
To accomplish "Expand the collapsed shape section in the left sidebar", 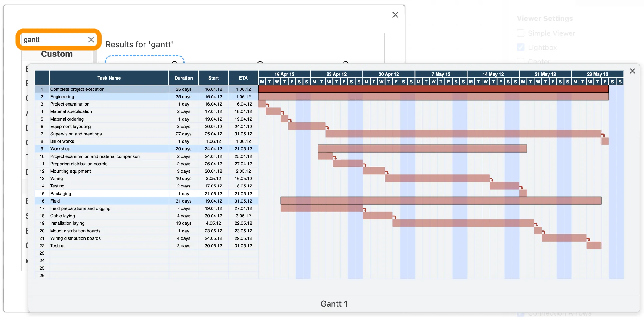I will [x=27, y=261].
